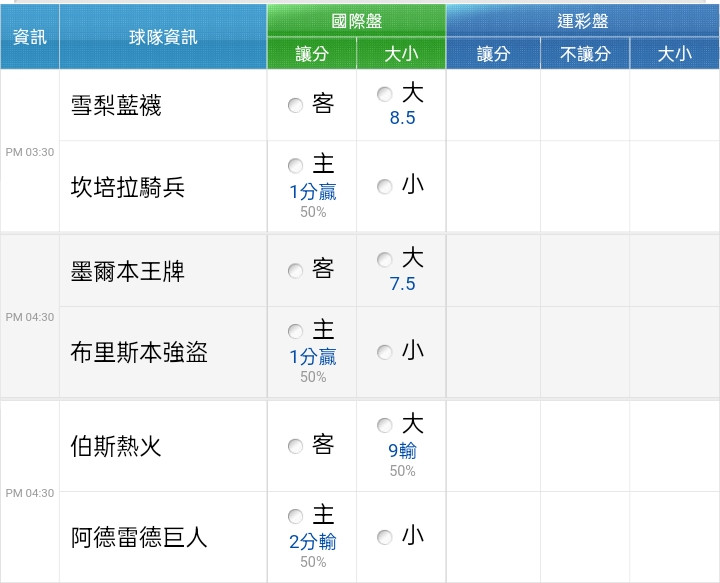Viewport: 720px width, 583px height.
Task: Select 主 radio for 布里斯本強盜
Action: [295, 331]
